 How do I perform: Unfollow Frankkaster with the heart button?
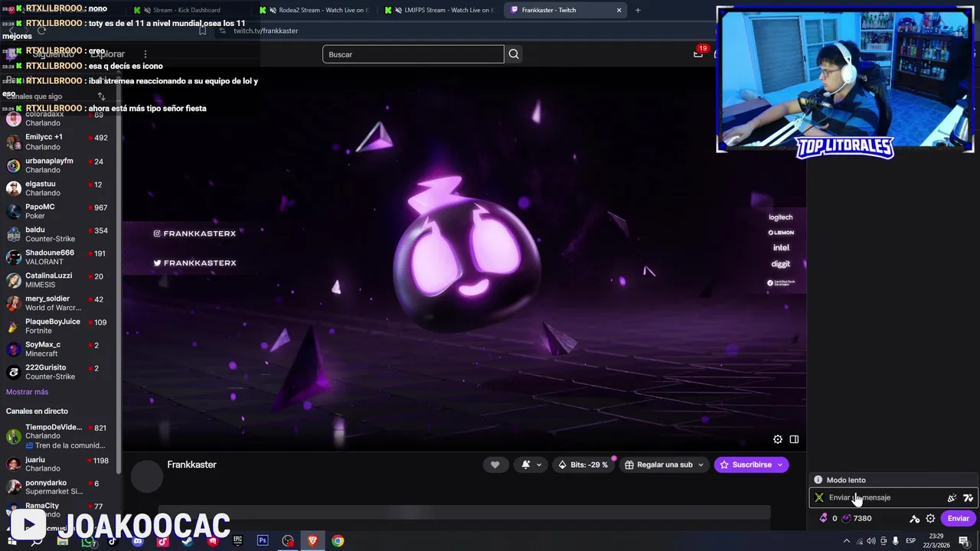click(495, 465)
